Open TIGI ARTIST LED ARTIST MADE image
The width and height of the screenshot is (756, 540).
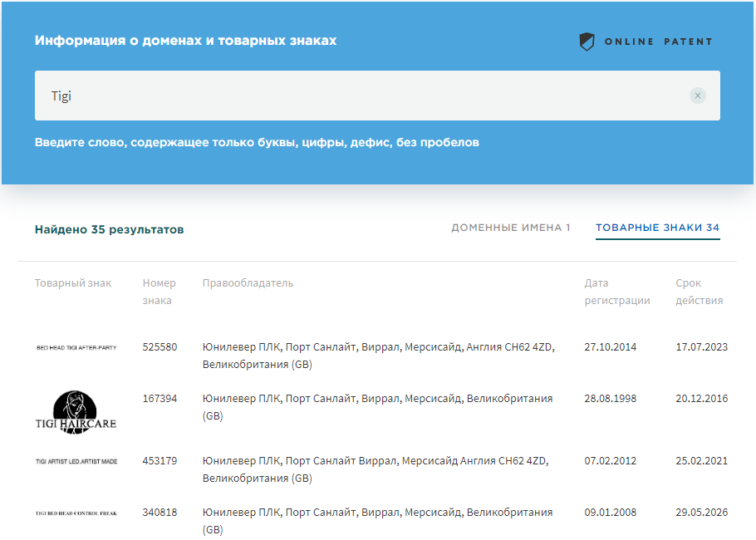pyautogui.click(x=76, y=461)
